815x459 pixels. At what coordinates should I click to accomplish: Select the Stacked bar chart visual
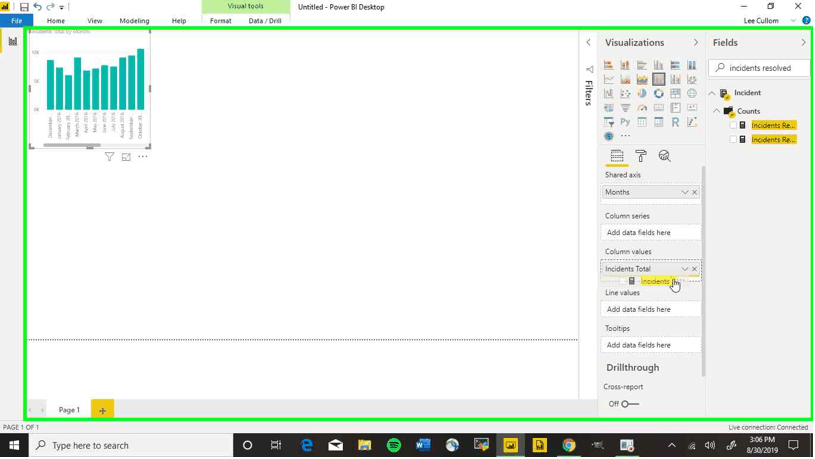(x=609, y=65)
